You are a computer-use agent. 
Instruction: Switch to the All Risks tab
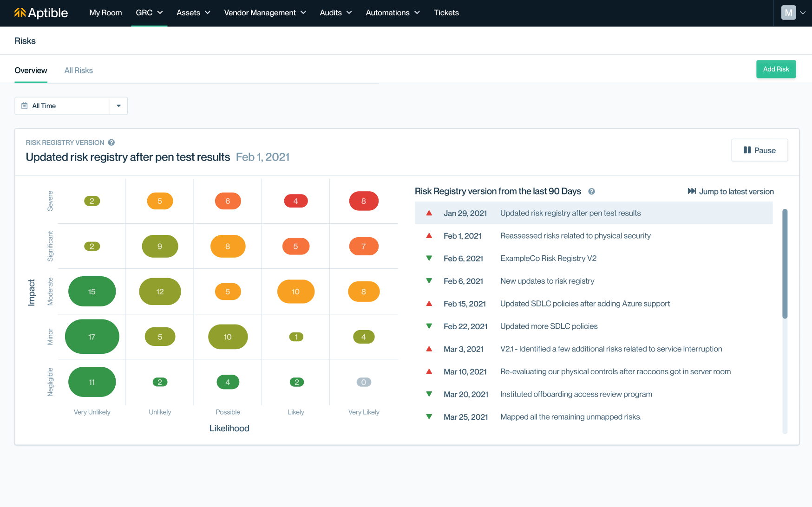point(79,71)
